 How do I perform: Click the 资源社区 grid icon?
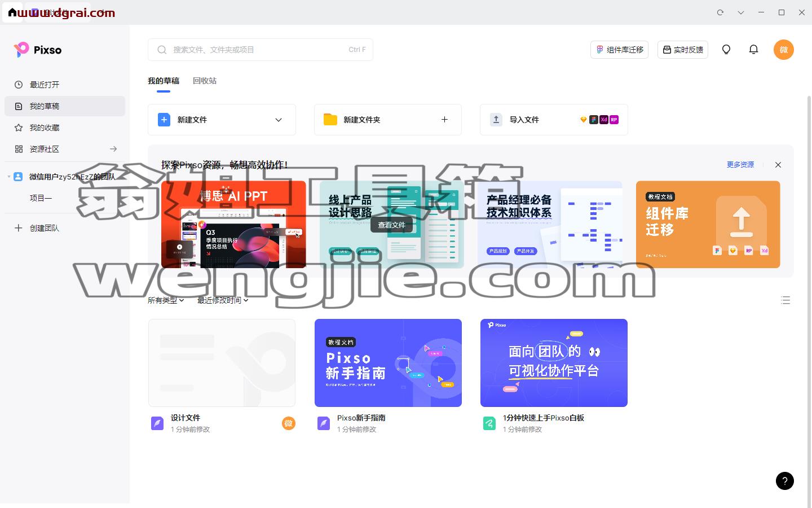tap(19, 149)
